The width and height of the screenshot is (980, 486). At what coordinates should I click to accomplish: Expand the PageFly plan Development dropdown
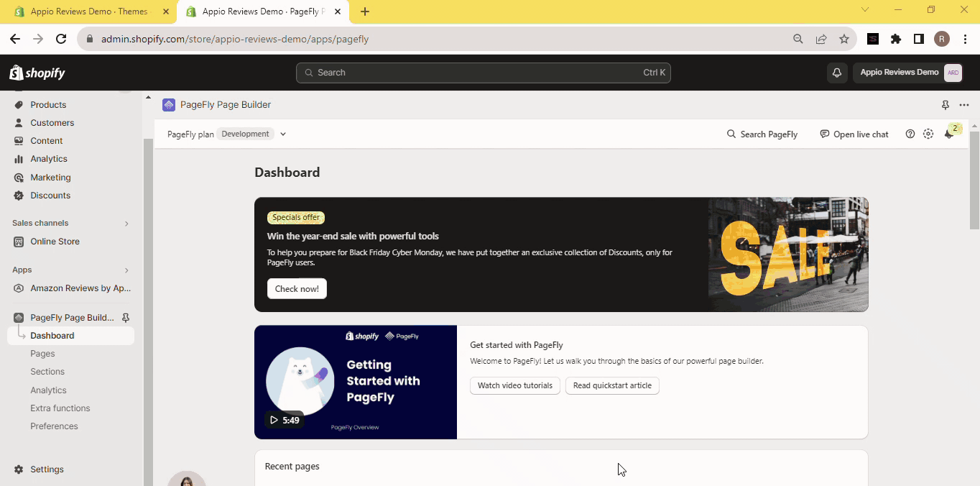(x=283, y=134)
